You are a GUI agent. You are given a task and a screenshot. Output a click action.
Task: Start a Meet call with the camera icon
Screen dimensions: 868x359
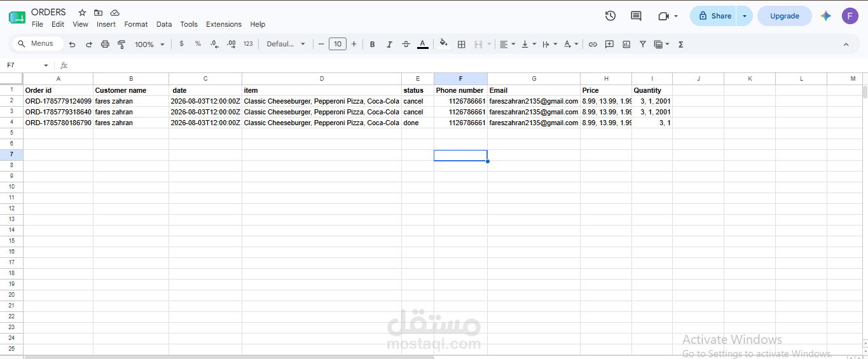664,16
